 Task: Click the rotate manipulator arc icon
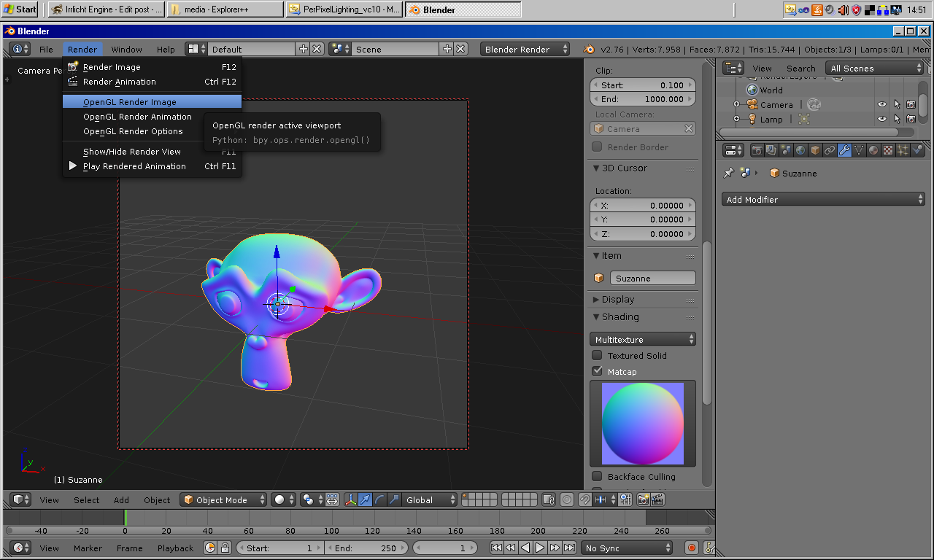point(379,500)
